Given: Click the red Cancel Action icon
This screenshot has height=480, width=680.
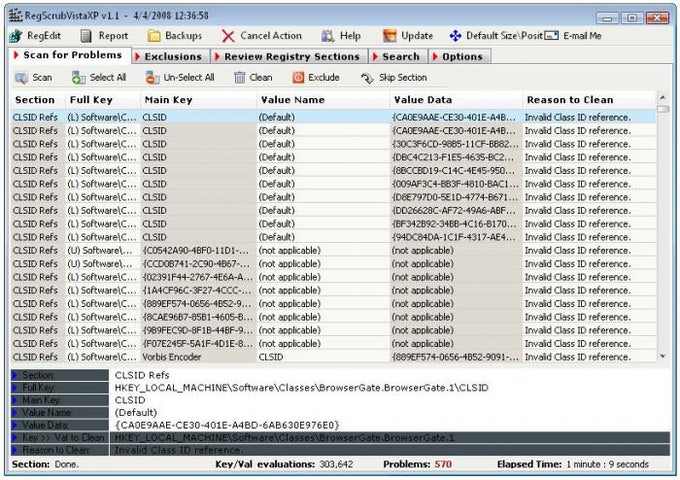Looking at the screenshot, I should point(228,36).
